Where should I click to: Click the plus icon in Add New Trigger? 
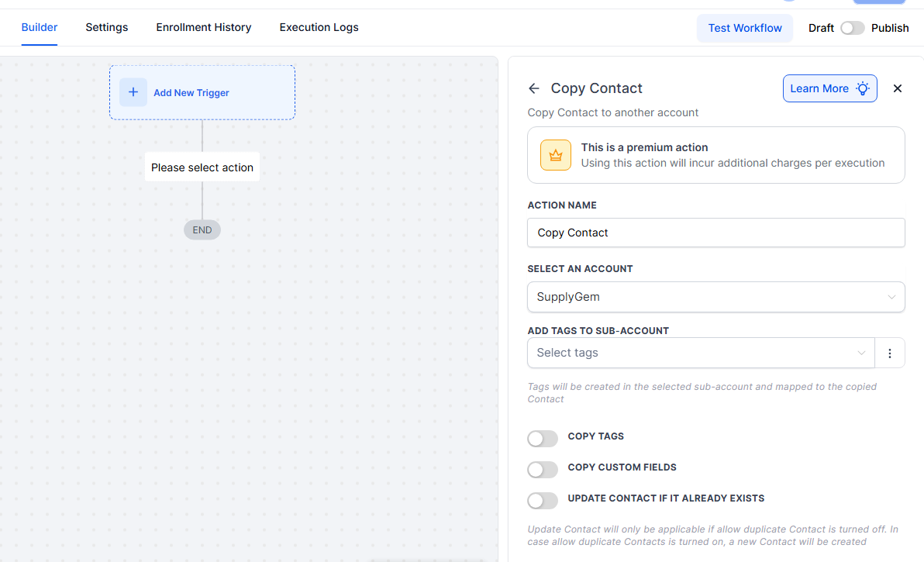pos(133,91)
